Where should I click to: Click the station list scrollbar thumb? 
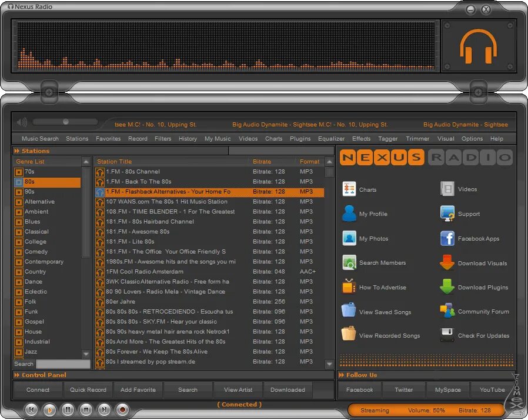tap(329, 172)
